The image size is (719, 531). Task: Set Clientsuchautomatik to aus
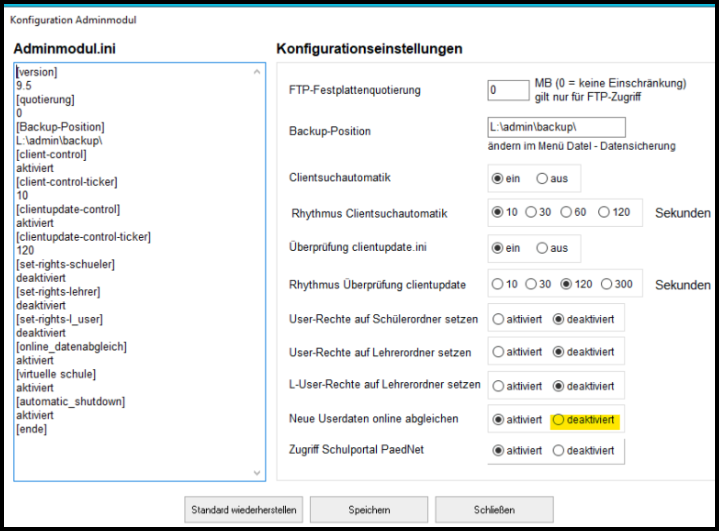pyautogui.click(x=542, y=179)
